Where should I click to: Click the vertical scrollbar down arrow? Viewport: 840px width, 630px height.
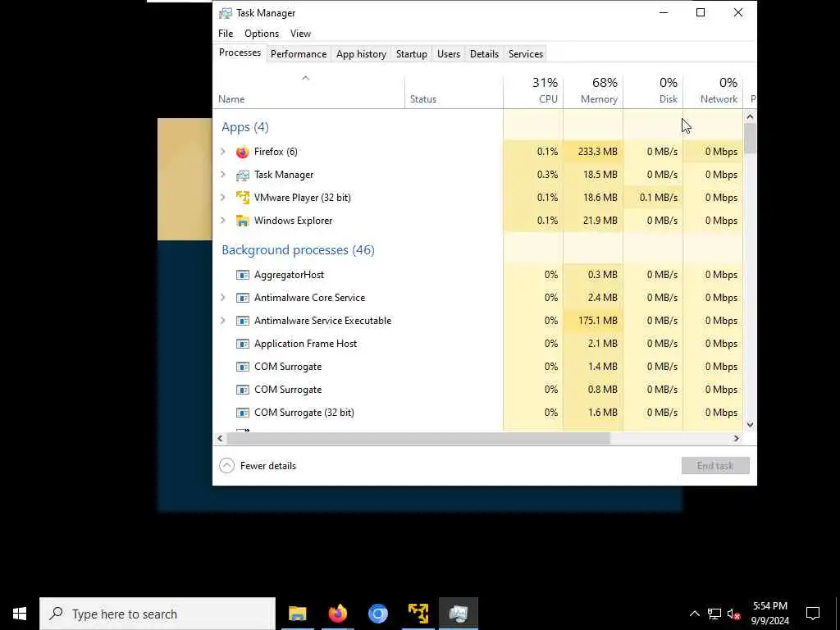[x=750, y=425]
